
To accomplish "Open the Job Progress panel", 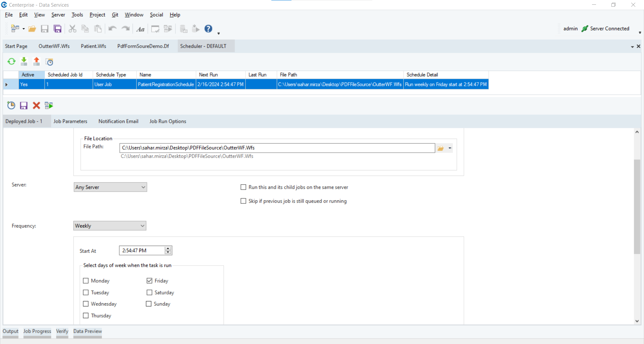I will pos(37,331).
